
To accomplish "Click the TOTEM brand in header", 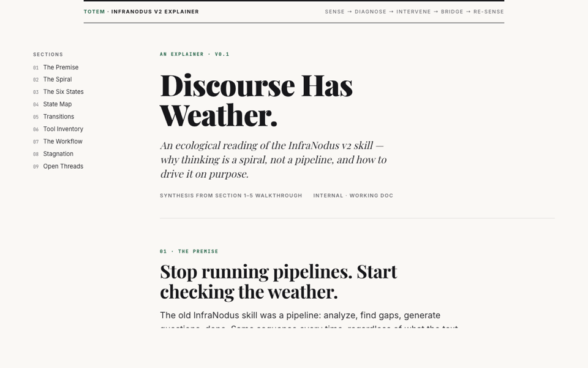I will click(94, 12).
